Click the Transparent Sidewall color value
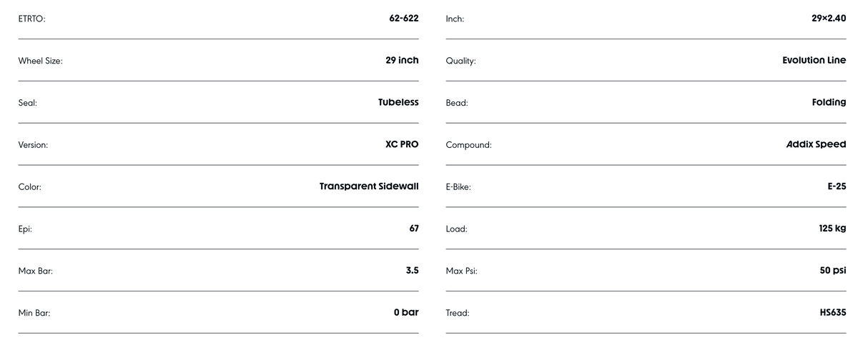The width and height of the screenshot is (868, 345). [x=369, y=186]
